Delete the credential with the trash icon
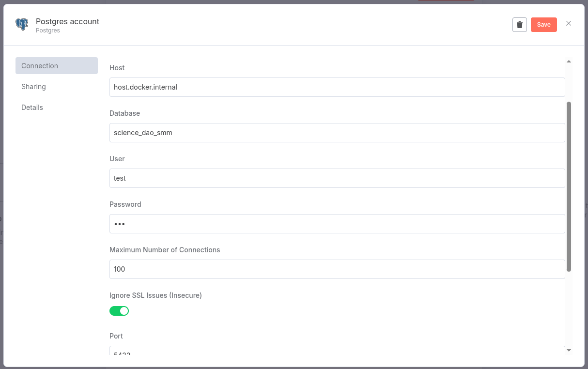The height and width of the screenshot is (369, 588). click(519, 25)
